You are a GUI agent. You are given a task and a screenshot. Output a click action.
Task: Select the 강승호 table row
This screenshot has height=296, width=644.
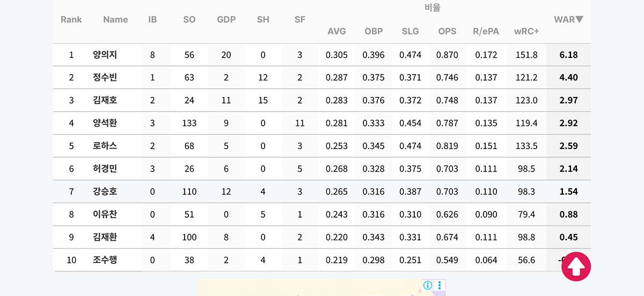(322, 191)
